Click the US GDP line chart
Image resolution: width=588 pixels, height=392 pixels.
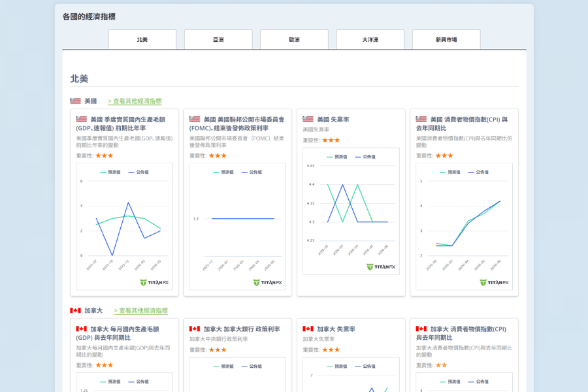click(x=125, y=226)
